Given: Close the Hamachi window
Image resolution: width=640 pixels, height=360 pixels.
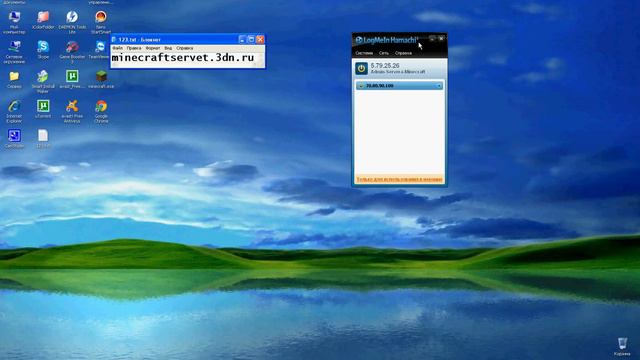Looking at the screenshot, I should click(x=441, y=39).
